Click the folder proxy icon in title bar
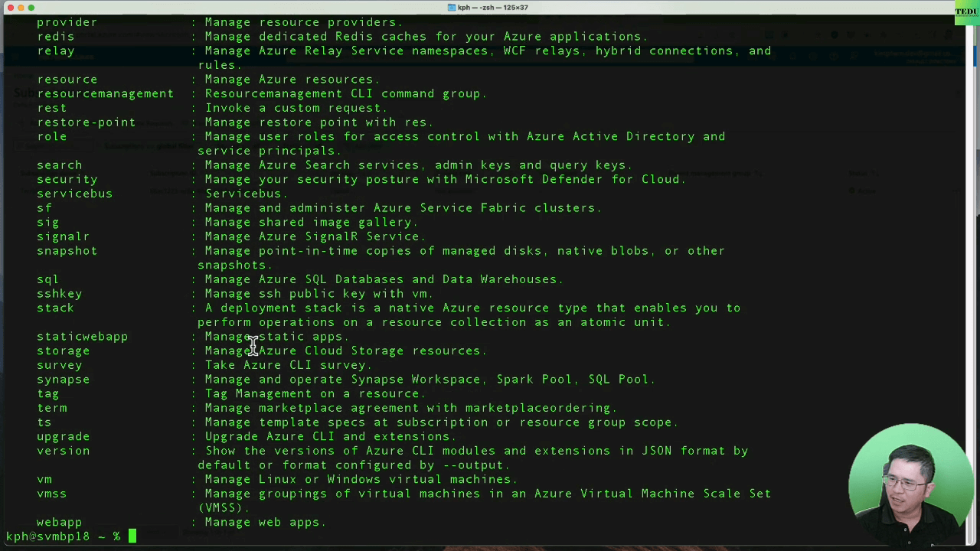The width and height of the screenshot is (980, 551). 452,8
